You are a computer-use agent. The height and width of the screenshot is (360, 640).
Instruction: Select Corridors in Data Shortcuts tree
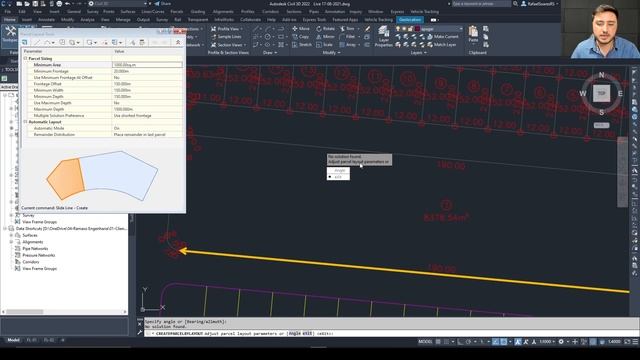pos(31,262)
